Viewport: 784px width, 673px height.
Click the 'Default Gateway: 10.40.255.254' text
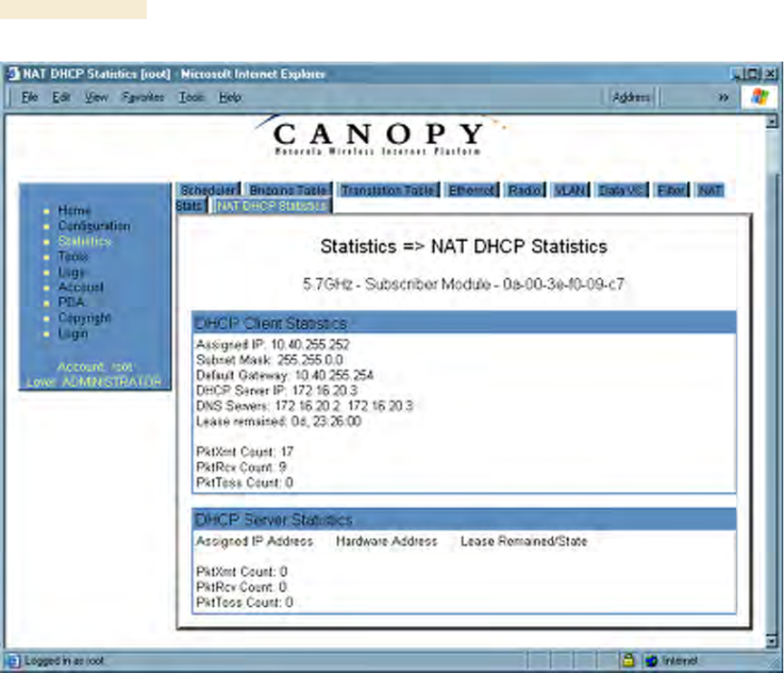click(x=285, y=375)
